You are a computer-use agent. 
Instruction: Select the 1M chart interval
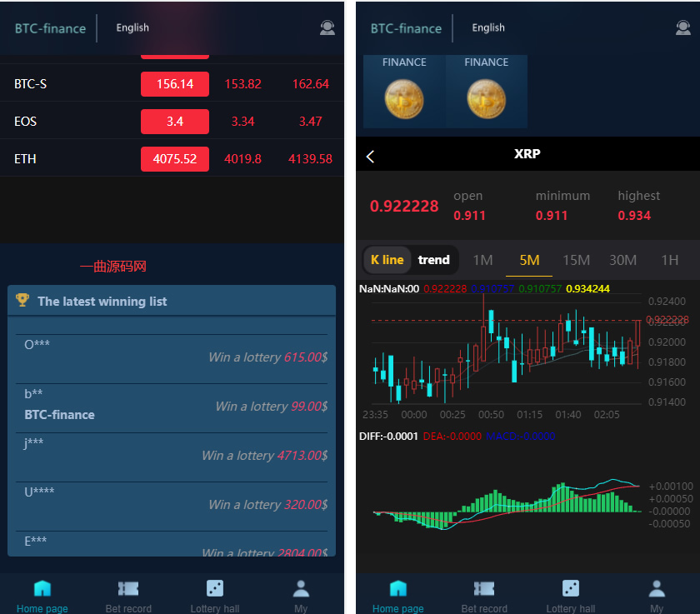[482, 260]
